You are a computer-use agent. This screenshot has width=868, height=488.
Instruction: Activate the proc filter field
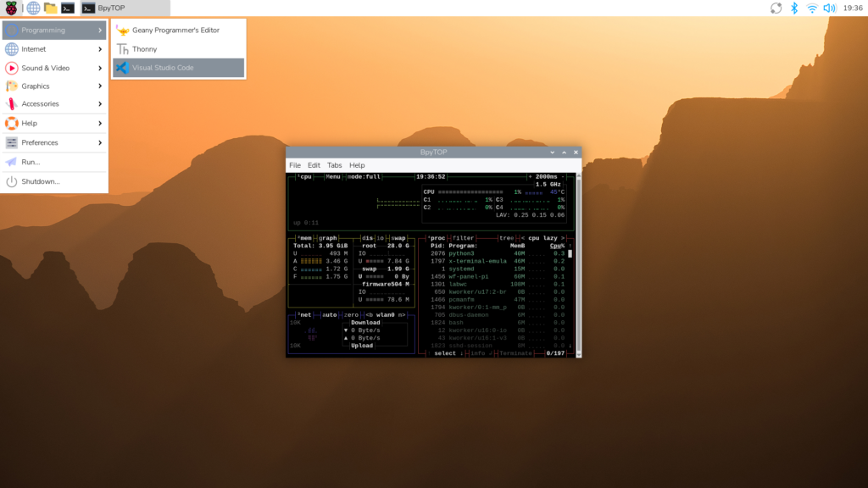pyautogui.click(x=464, y=238)
